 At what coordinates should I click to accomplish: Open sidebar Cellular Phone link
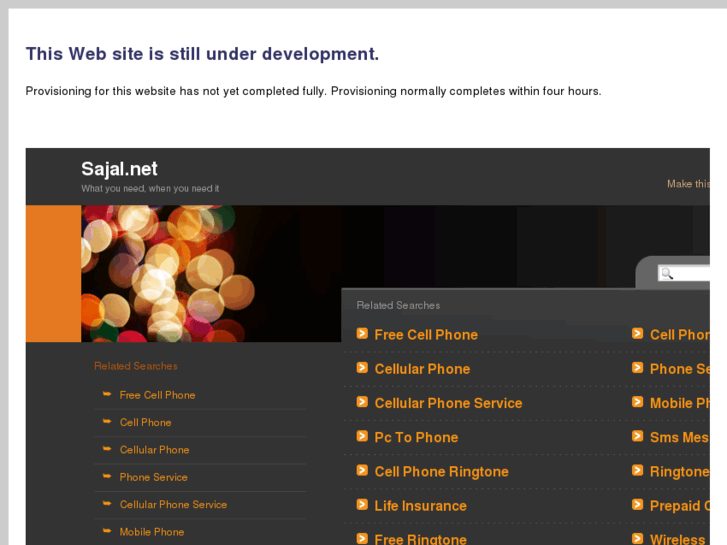point(154,450)
